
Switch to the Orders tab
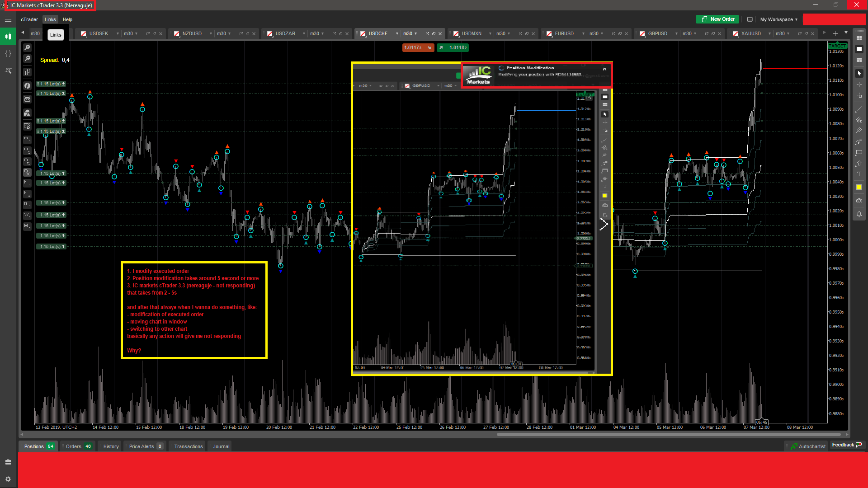pos(78,446)
